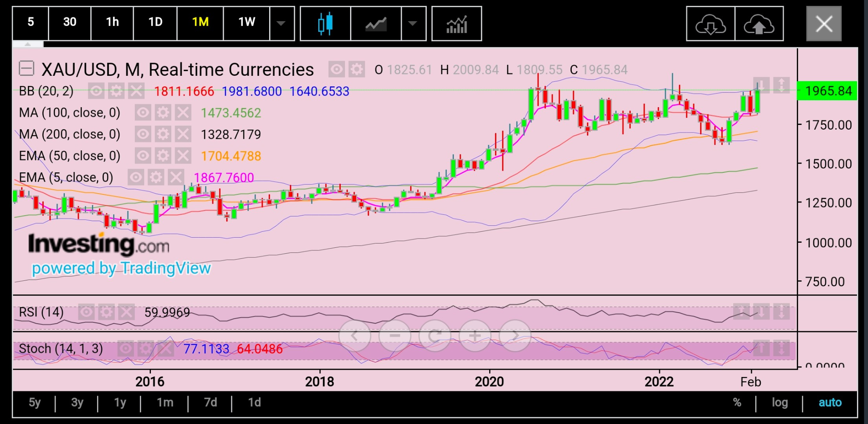Open XAU/USD series settings
Viewport: 868px width, 424px height.
[357, 69]
